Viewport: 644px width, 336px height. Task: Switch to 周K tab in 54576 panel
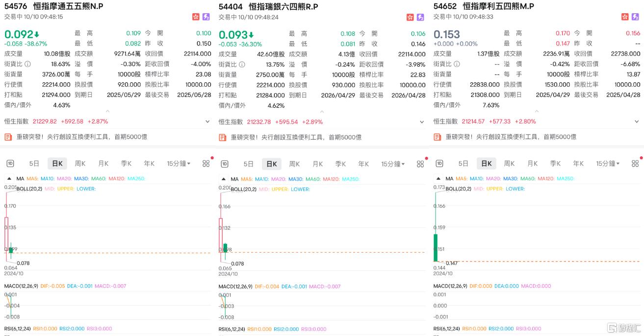point(80,164)
